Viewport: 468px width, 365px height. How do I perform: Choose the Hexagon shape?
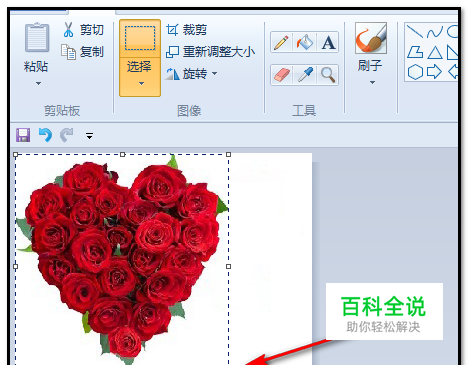[x=415, y=72]
